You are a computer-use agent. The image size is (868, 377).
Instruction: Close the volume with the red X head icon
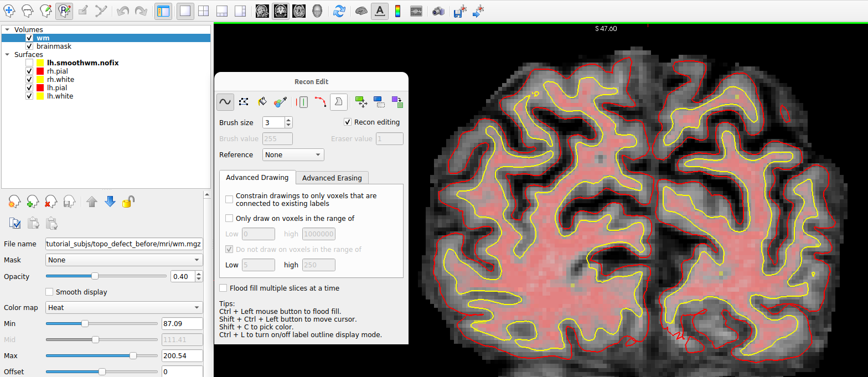point(51,202)
